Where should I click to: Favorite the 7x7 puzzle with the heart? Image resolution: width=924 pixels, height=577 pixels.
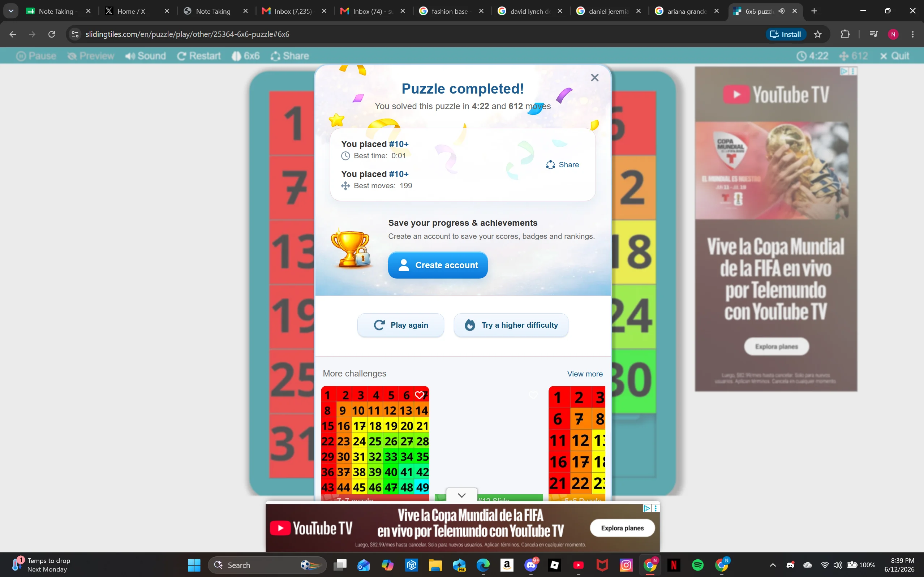(x=420, y=395)
